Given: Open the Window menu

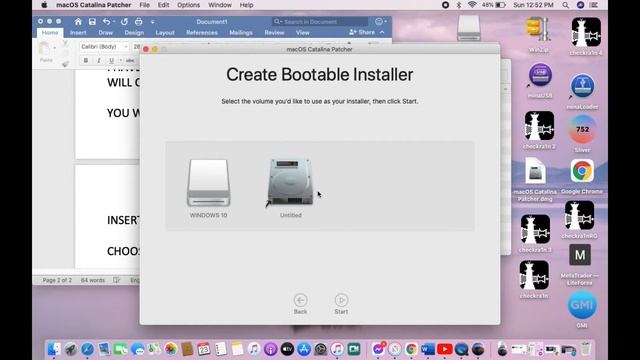Looking at the screenshot, I should point(220,5).
